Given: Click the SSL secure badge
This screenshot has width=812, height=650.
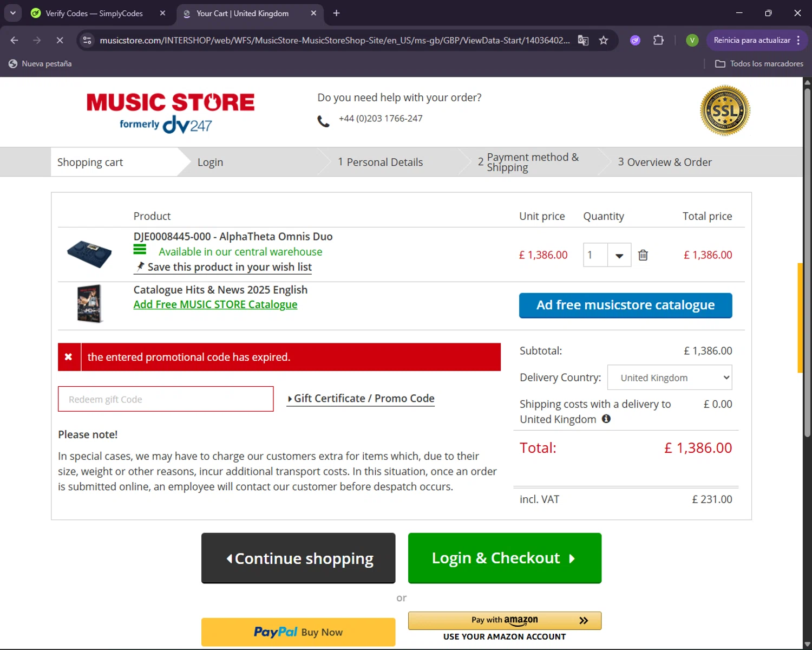Looking at the screenshot, I should click(725, 110).
